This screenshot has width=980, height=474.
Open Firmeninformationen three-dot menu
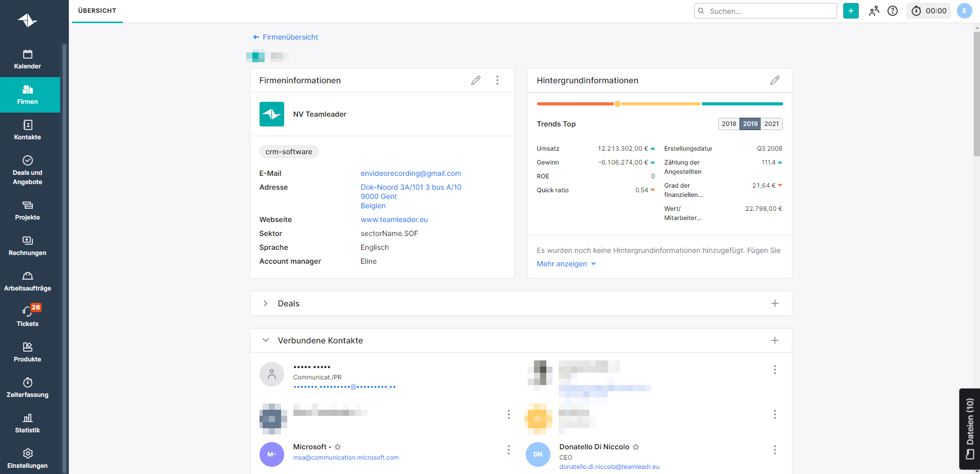point(497,80)
